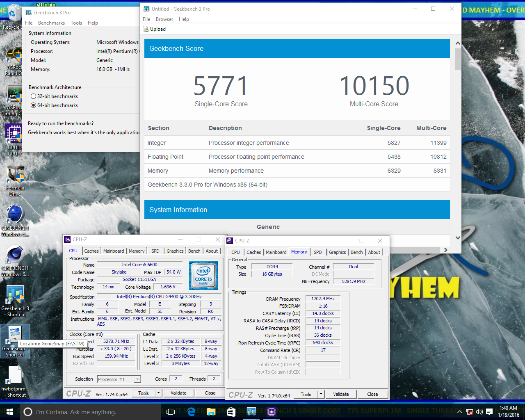The height and width of the screenshot is (420, 525).
Task: Switch to Graphics tab in left CPU-Z
Action: (175, 251)
